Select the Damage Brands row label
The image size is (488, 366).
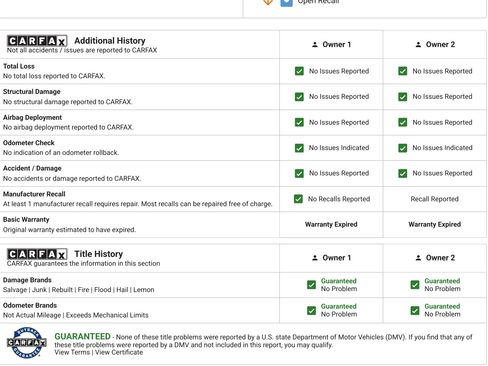(x=27, y=280)
